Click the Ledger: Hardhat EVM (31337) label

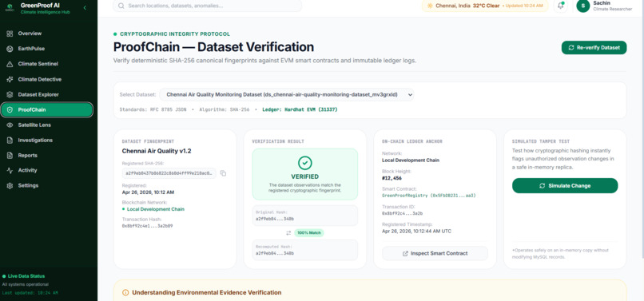[300, 110]
